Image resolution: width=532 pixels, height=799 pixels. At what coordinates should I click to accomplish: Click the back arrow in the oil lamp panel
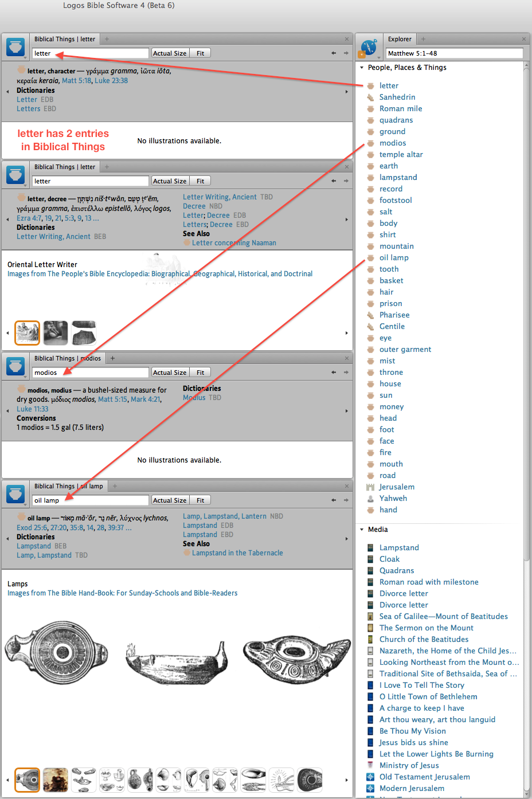[334, 500]
